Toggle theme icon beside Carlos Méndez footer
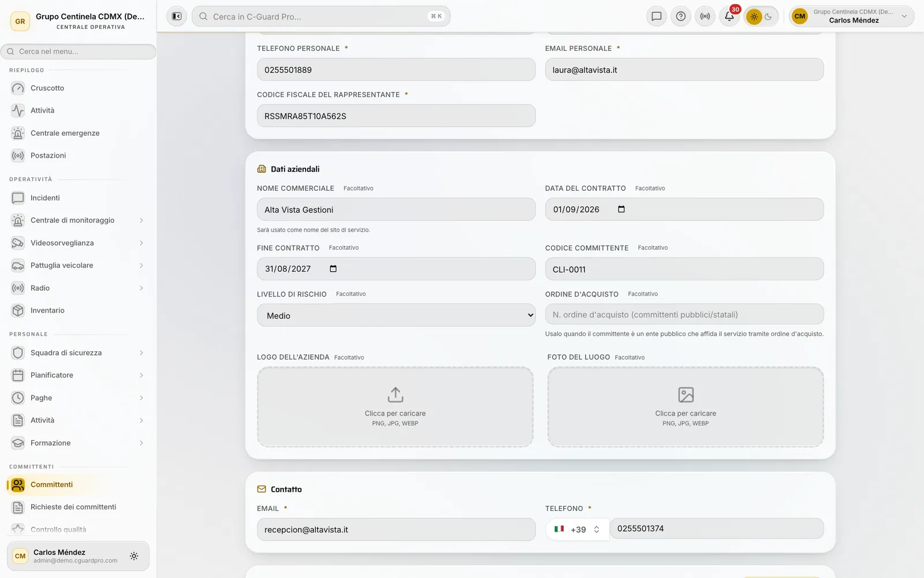This screenshot has width=924, height=578. [134, 556]
